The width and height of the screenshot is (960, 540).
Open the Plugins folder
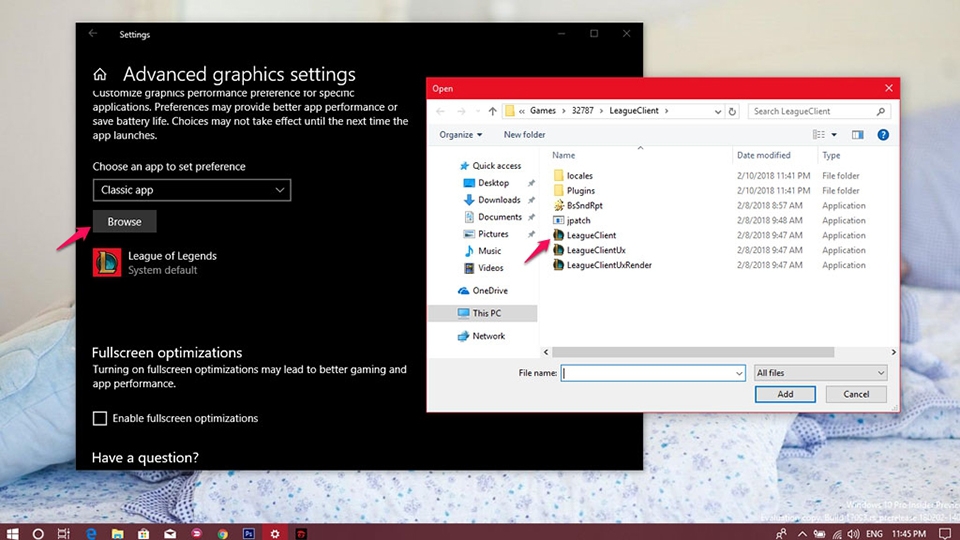click(574, 190)
